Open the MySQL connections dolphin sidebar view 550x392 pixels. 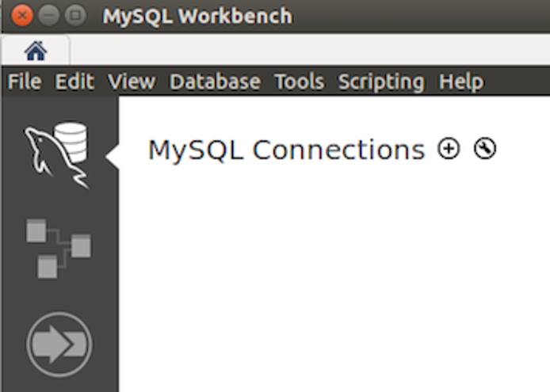[x=57, y=154]
